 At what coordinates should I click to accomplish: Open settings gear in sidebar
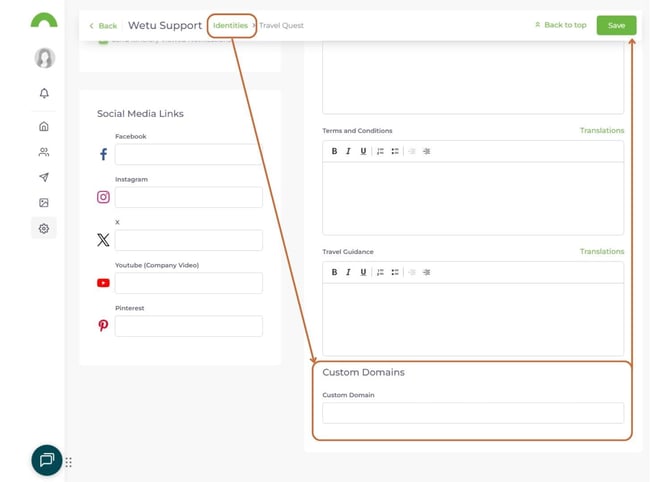coord(44,229)
